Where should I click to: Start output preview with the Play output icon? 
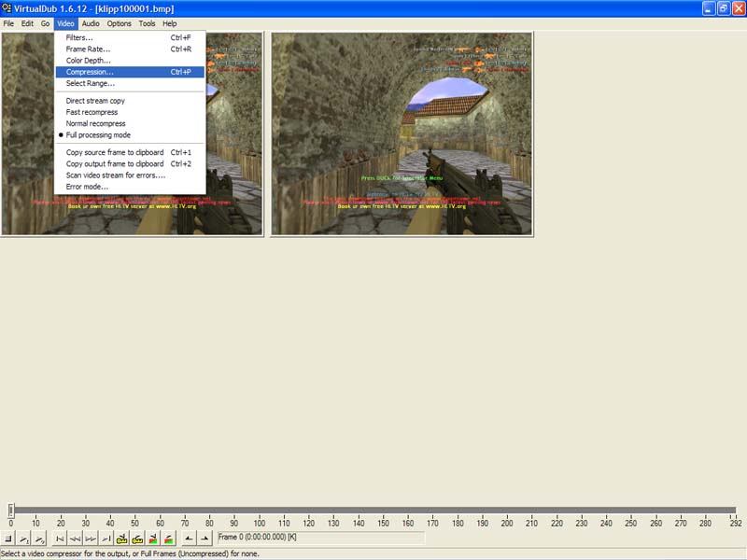click(x=39, y=539)
